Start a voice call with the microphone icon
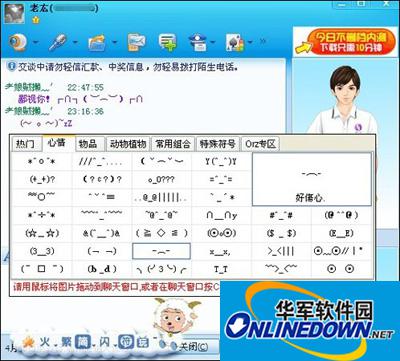 point(58,42)
